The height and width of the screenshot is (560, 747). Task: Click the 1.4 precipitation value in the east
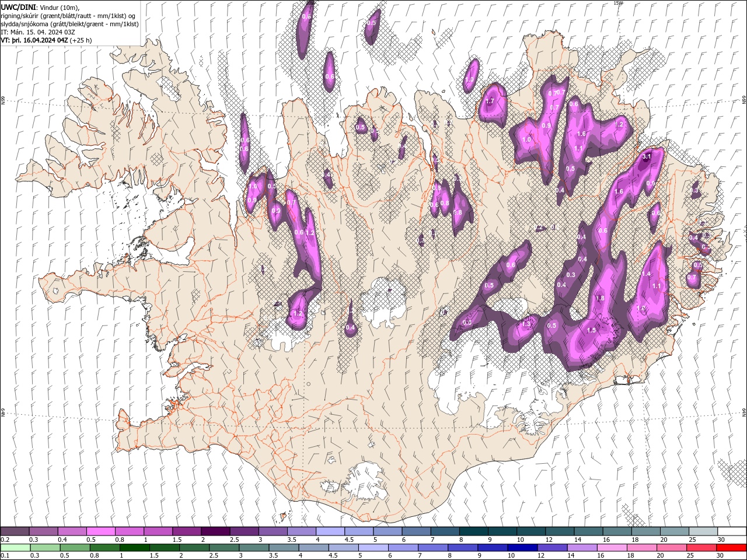[646, 274]
